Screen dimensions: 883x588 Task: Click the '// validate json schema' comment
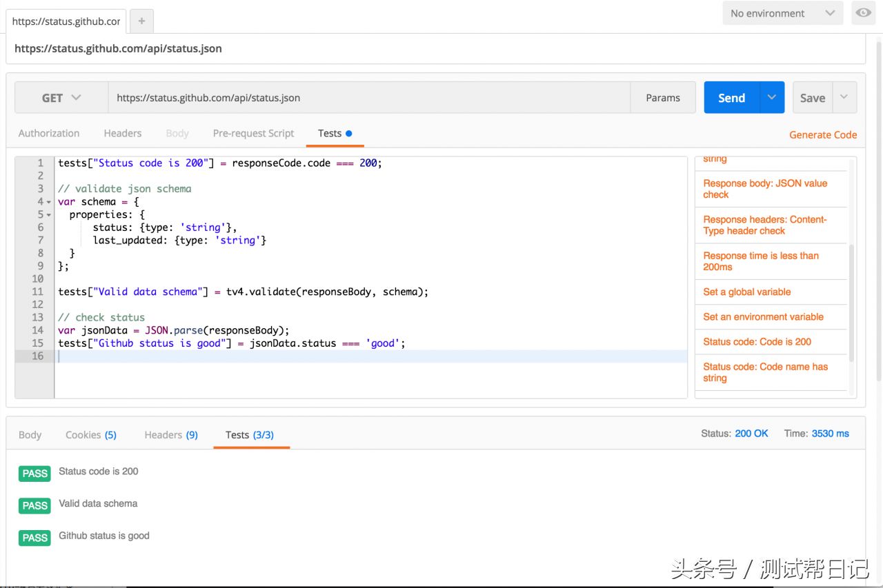click(125, 189)
